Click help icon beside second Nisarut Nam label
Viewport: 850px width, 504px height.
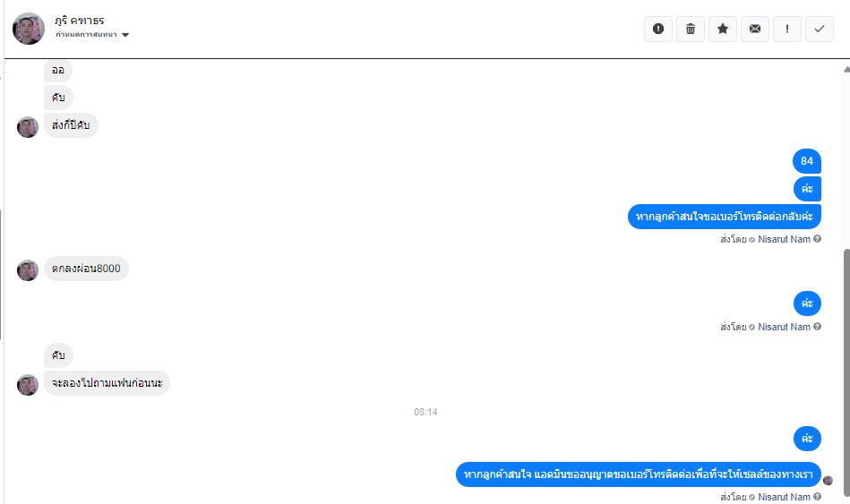817,327
